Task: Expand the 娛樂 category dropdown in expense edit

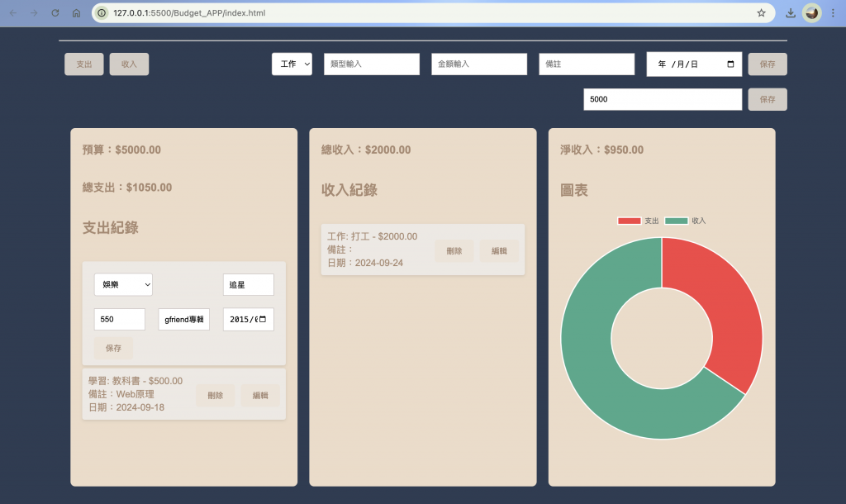Action: (x=123, y=285)
